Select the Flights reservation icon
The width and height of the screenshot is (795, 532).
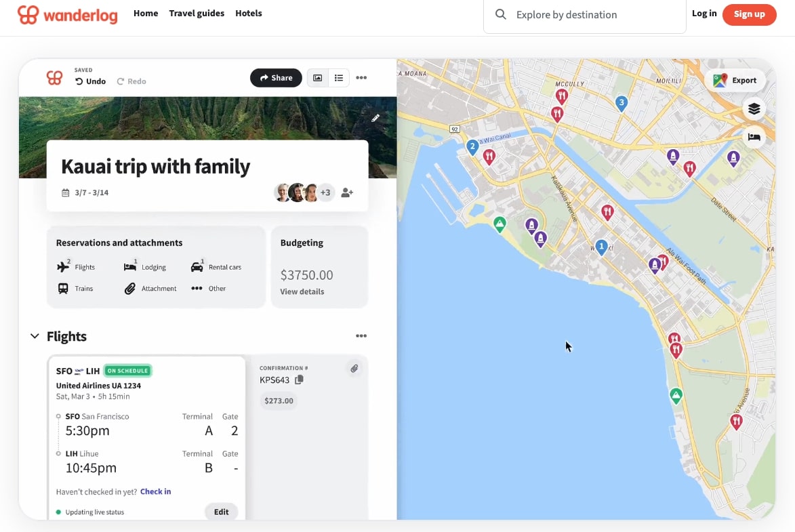pos(64,266)
